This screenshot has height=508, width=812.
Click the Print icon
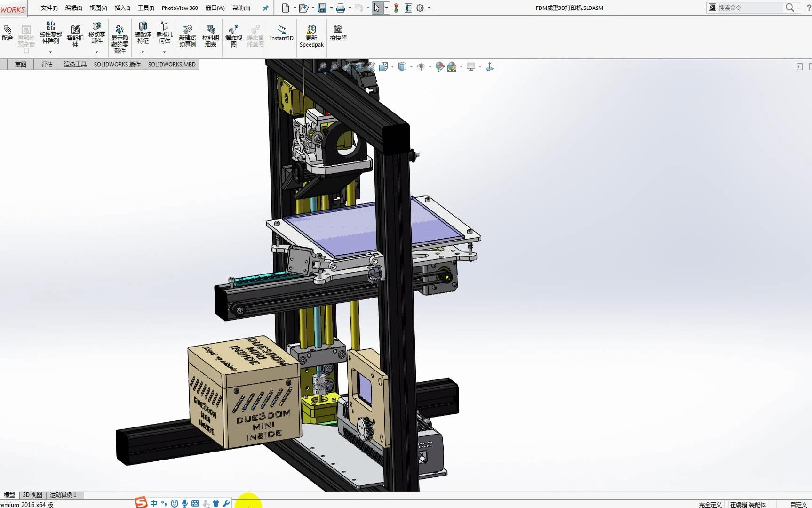click(x=341, y=8)
